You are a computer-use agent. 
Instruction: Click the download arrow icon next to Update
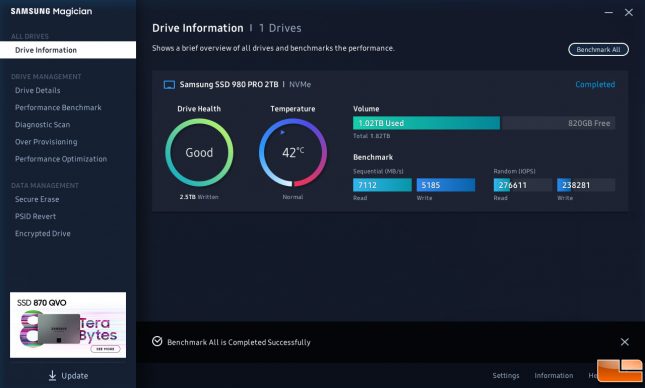click(52, 376)
